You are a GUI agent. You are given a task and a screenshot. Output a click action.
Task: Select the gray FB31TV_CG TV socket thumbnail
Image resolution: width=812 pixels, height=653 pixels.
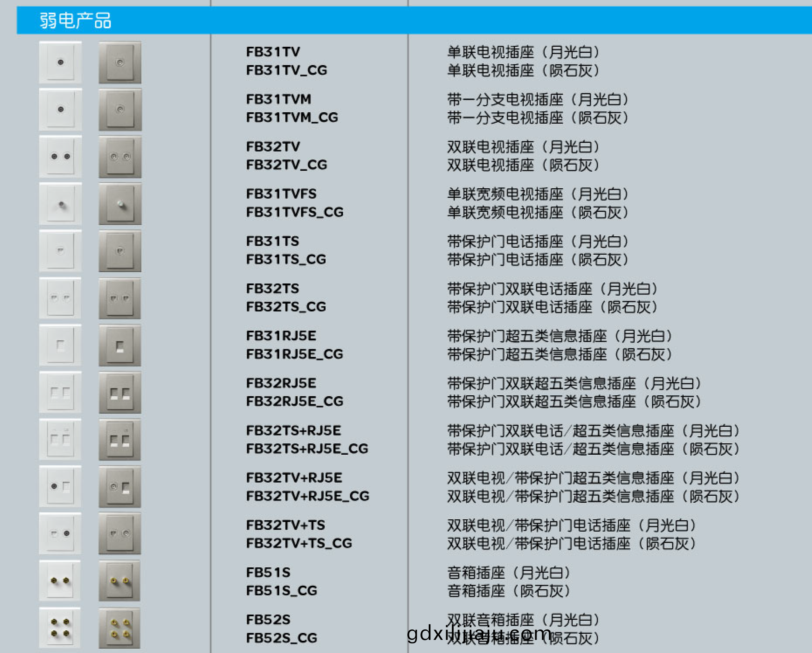119,62
